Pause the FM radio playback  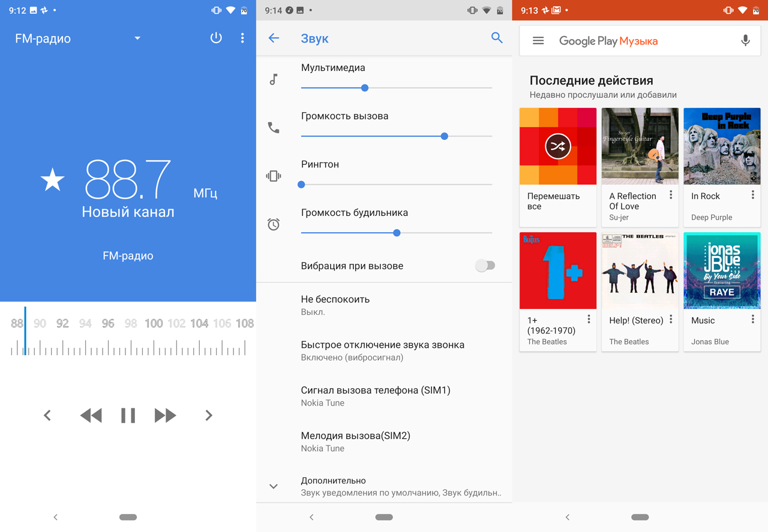click(x=128, y=415)
